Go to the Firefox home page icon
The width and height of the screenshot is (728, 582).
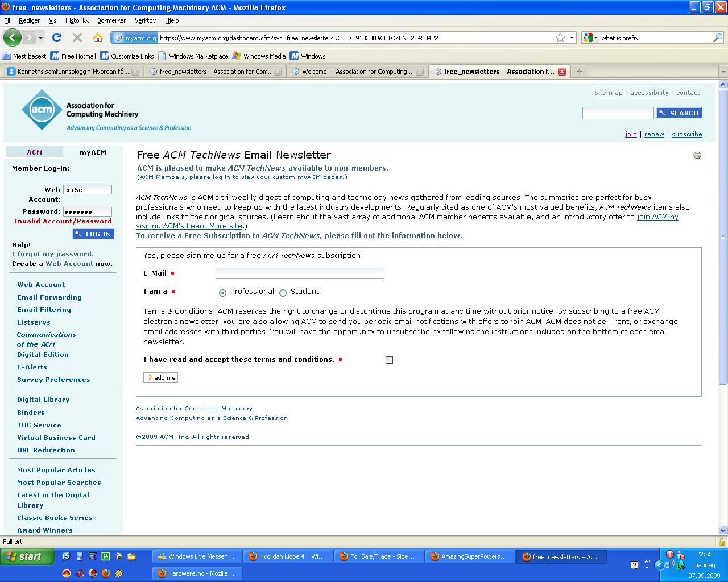tap(98, 38)
